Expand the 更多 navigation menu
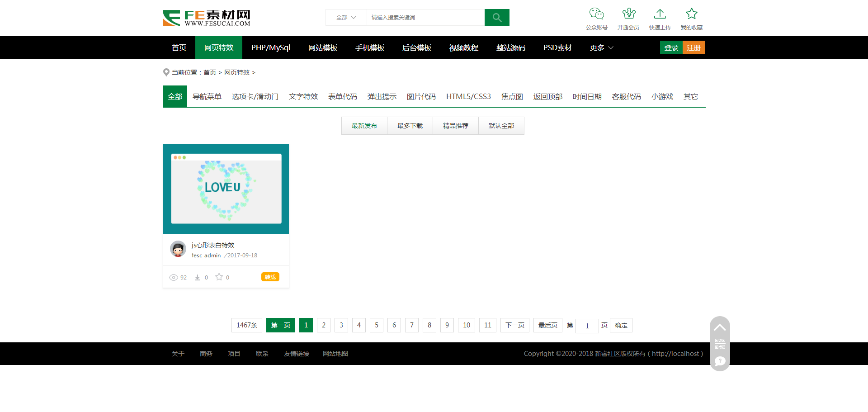The width and height of the screenshot is (868, 412). 601,47
